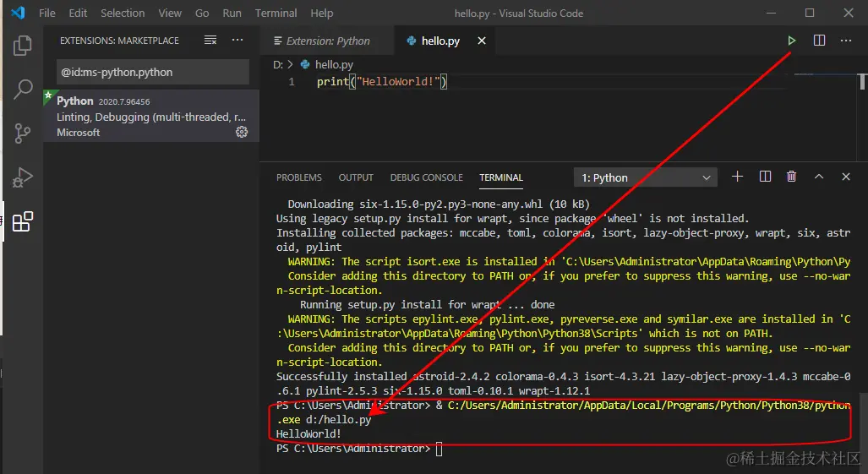
Task: Open the Run menu
Action: coord(232,13)
